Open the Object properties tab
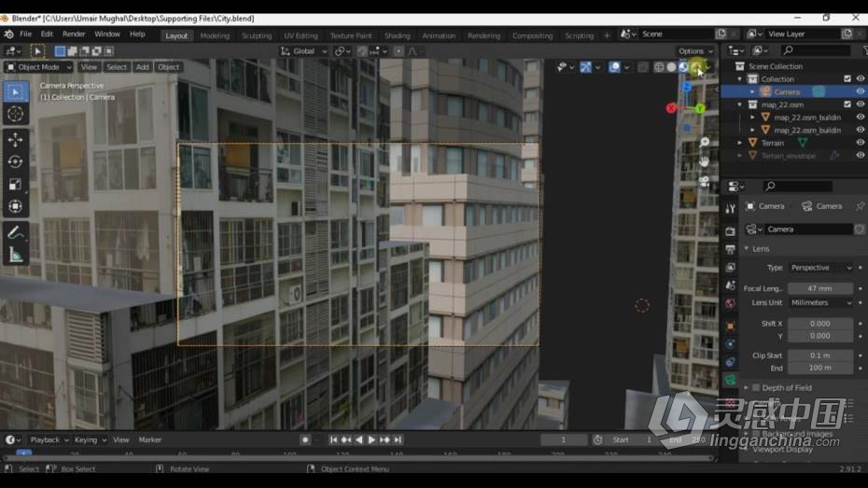The image size is (868, 488). pos(730,326)
